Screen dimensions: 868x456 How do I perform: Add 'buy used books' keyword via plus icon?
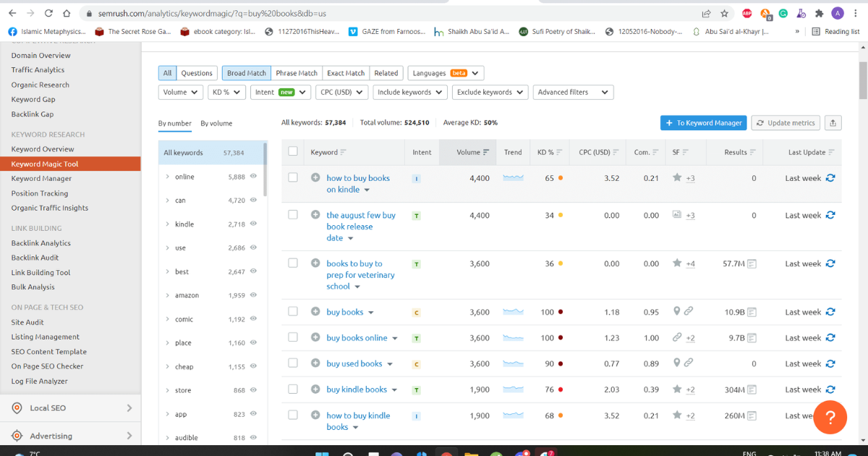click(x=315, y=363)
